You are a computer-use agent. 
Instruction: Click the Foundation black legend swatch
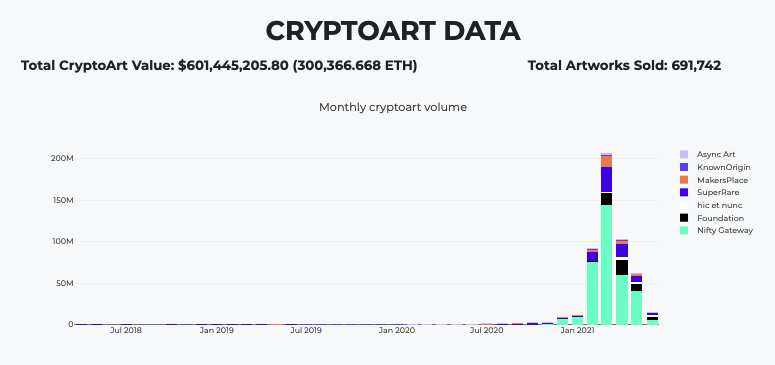click(684, 218)
